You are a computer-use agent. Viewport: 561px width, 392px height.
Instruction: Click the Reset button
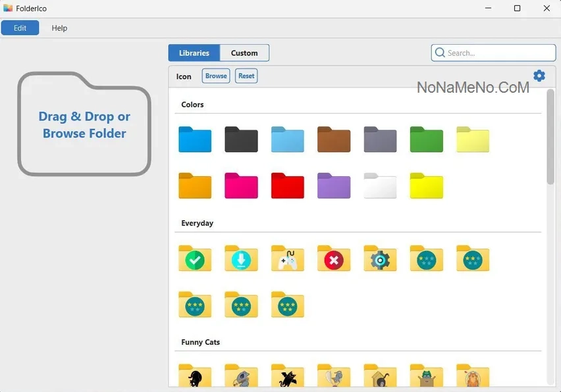[246, 76]
